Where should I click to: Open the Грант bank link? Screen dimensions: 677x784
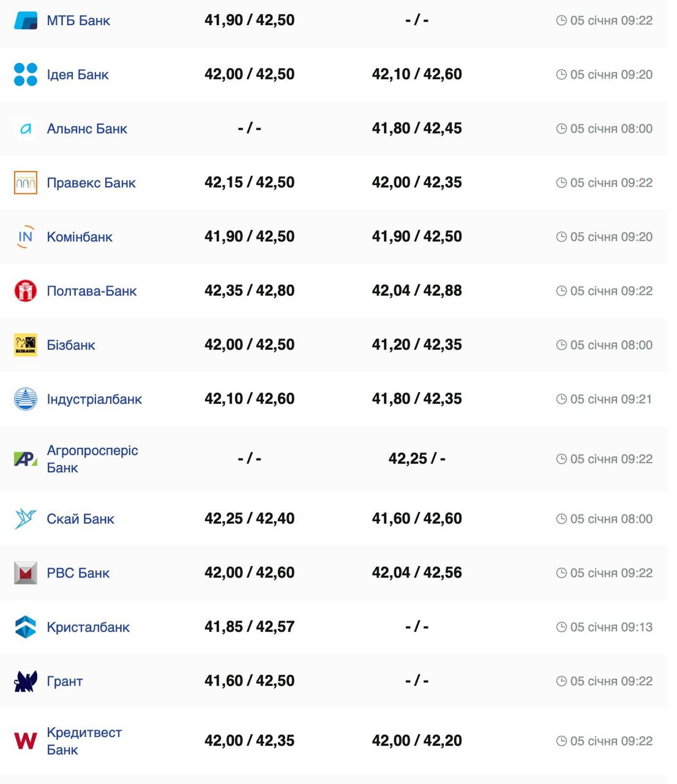[65, 681]
